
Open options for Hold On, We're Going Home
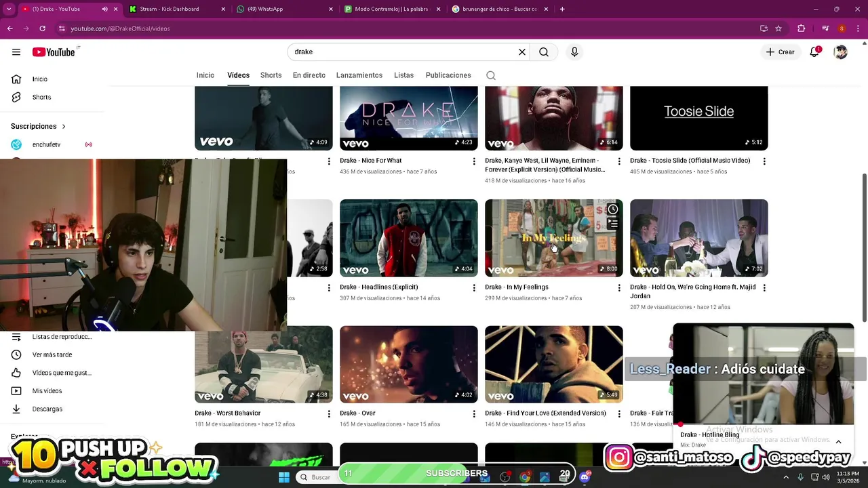pos(764,287)
